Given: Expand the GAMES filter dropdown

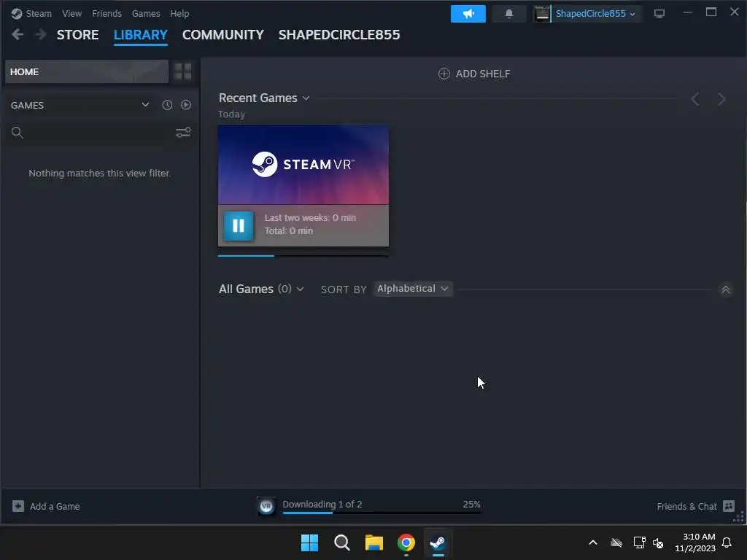Looking at the screenshot, I should pyautogui.click(x=145, y=105).
